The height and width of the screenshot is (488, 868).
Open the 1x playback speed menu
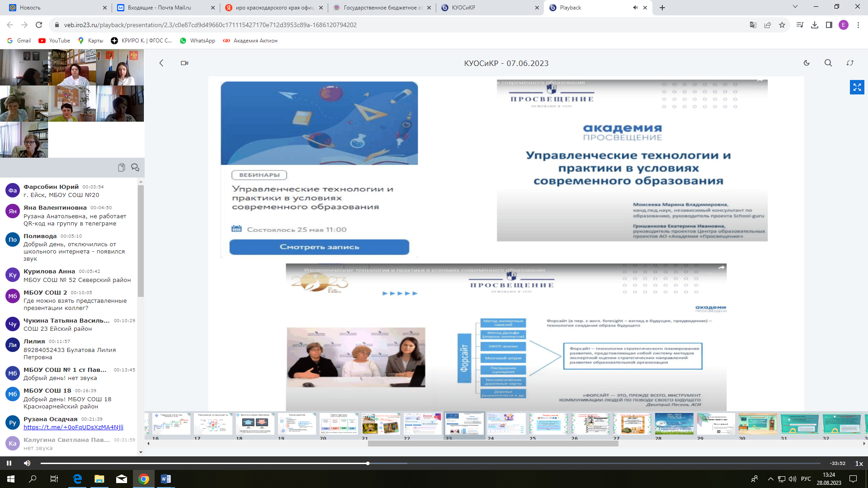pyautogui.click(x=859, y=463)
